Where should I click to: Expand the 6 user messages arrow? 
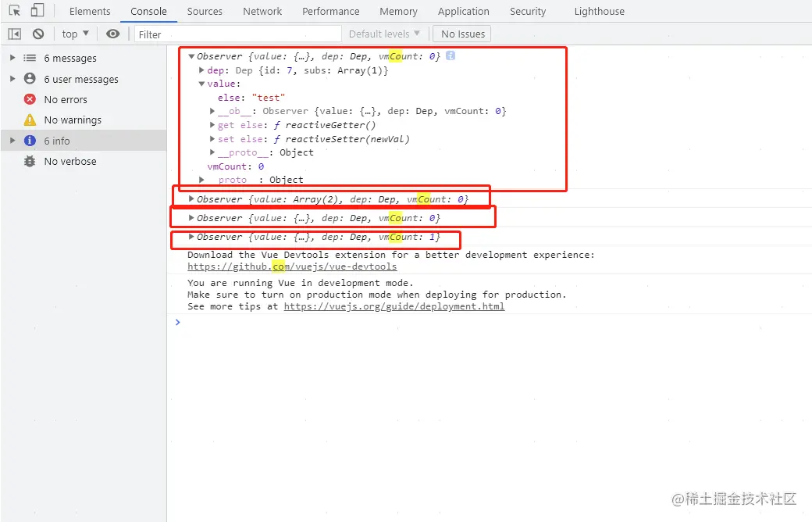[13, 79]
